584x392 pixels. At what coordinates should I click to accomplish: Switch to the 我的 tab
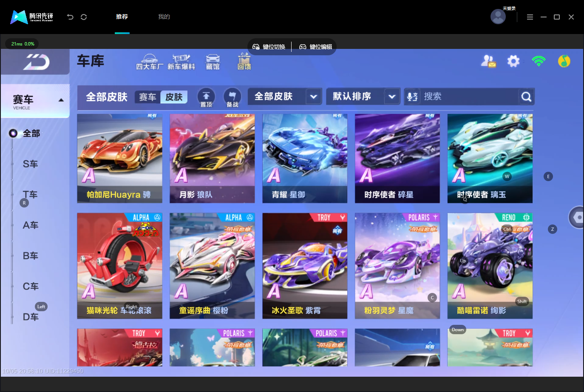coord(164,17)
